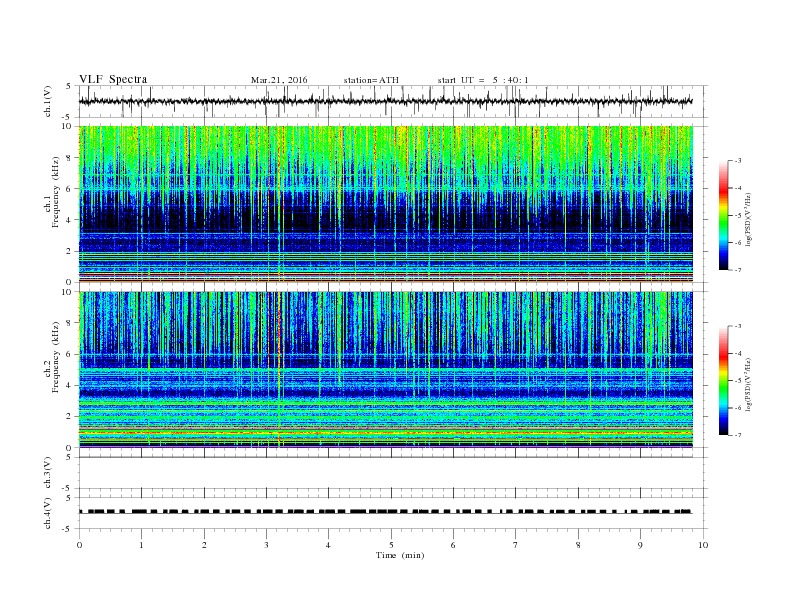Click the log(PSD) label beside the ch.2 color bar
Screen dimensions: 792x612
(748, 384)
